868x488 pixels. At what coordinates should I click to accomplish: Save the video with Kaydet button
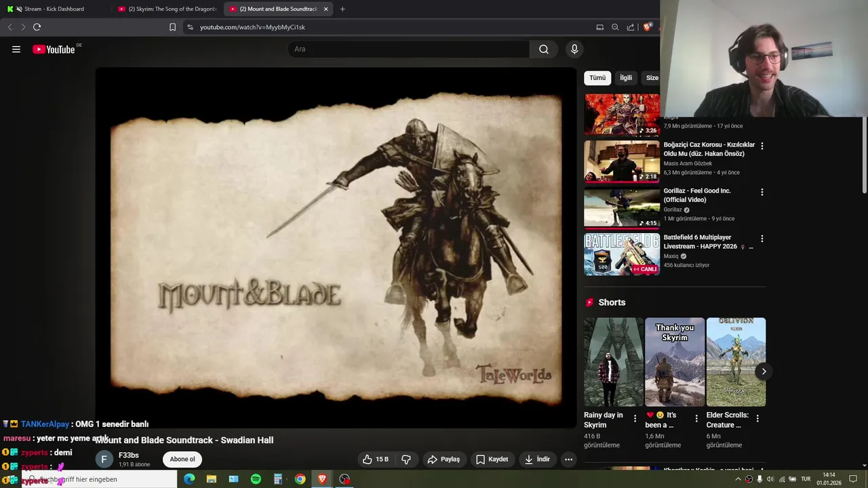click(x=492, y=460)
